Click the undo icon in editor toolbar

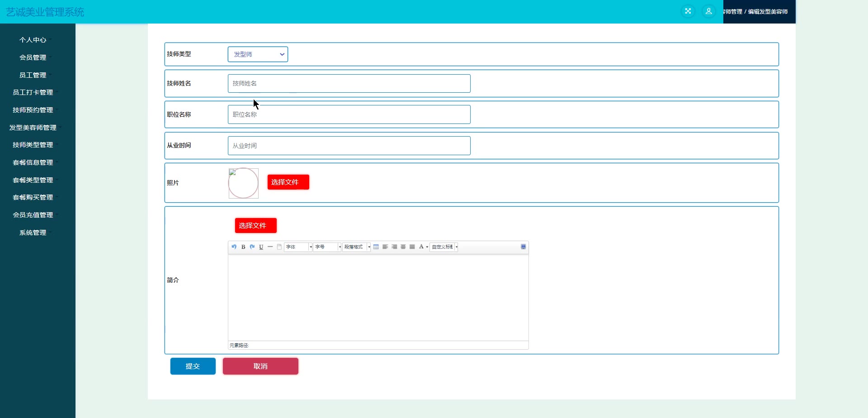234,247
